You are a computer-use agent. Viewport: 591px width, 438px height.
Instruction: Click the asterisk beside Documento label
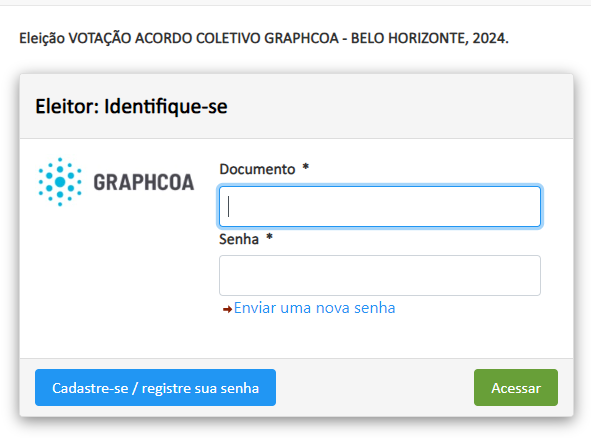point(306,166)
